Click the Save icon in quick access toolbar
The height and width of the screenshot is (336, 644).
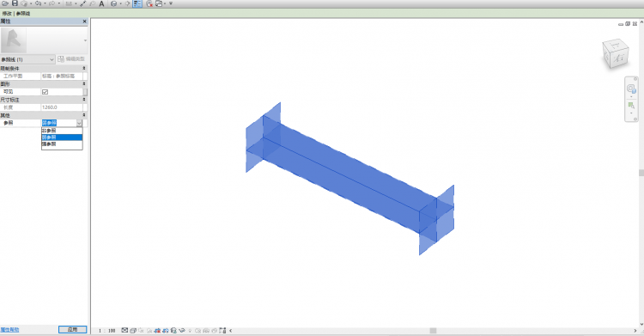15,3
